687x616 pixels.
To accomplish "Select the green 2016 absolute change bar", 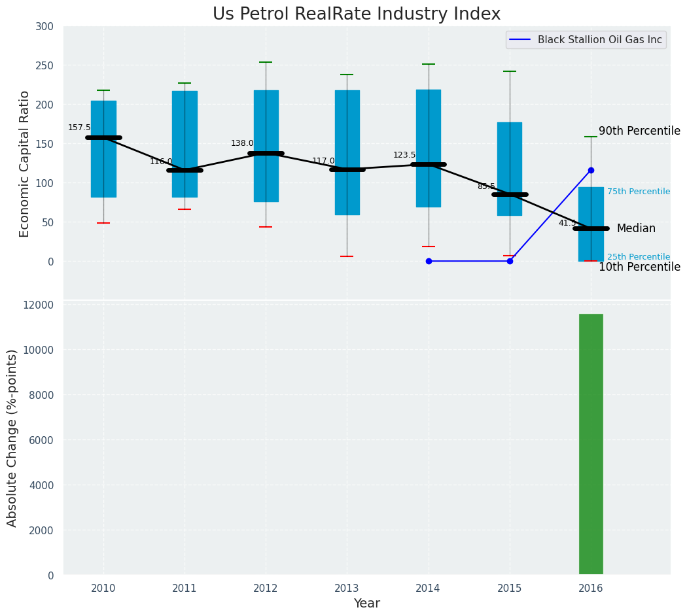I will click(x=591, y=444).
